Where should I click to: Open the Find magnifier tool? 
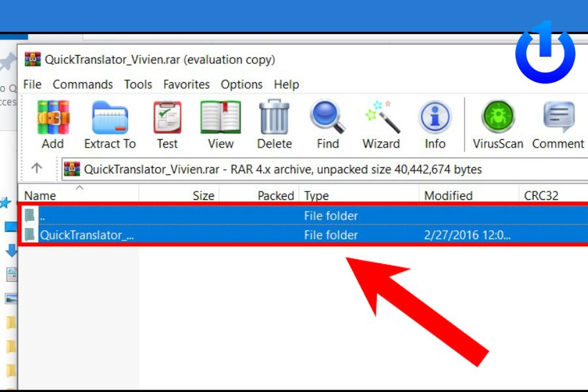point(327,118)
